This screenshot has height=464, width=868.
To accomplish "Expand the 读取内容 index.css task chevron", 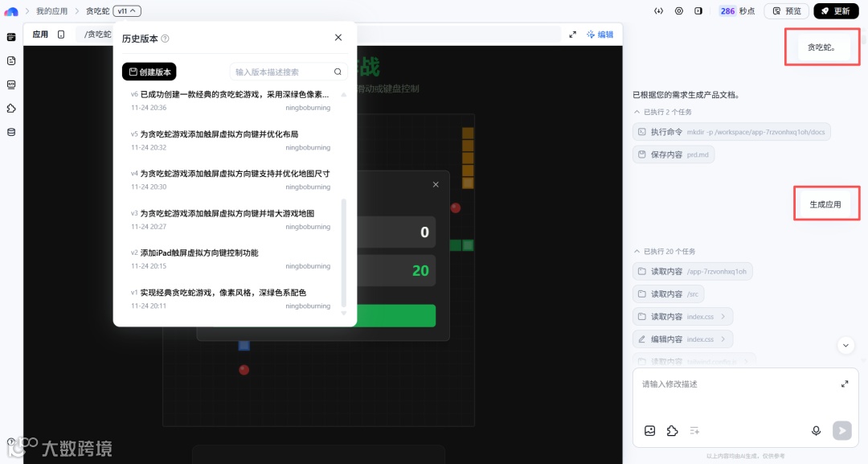I will (x=723, y=317).
